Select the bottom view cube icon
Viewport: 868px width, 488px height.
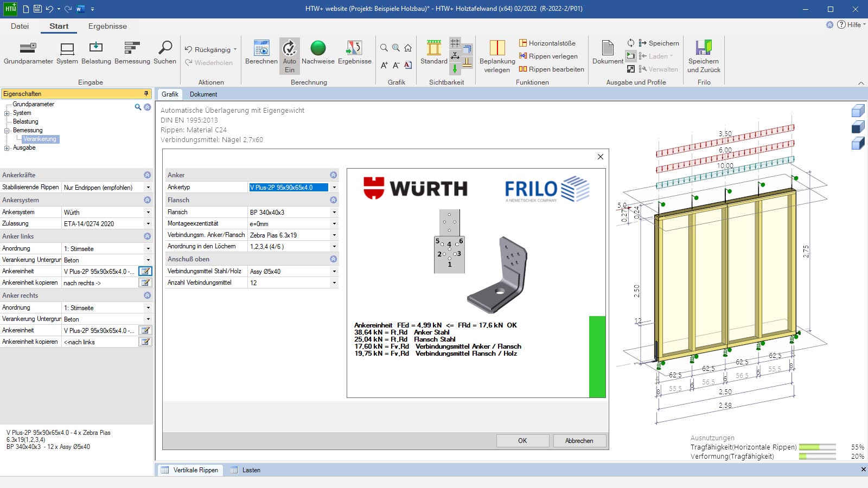click(x=858, y=143)
